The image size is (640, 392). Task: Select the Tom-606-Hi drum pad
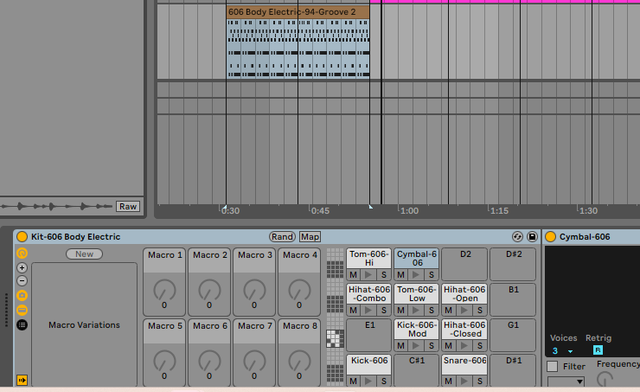point(369,258)
